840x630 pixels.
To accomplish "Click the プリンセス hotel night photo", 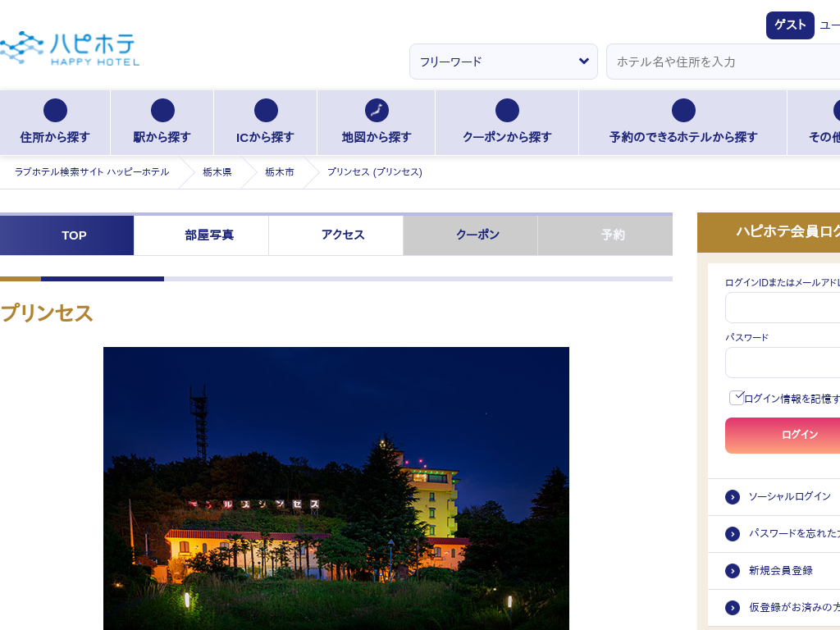I will pyautogui.click(x=336, y=489).
